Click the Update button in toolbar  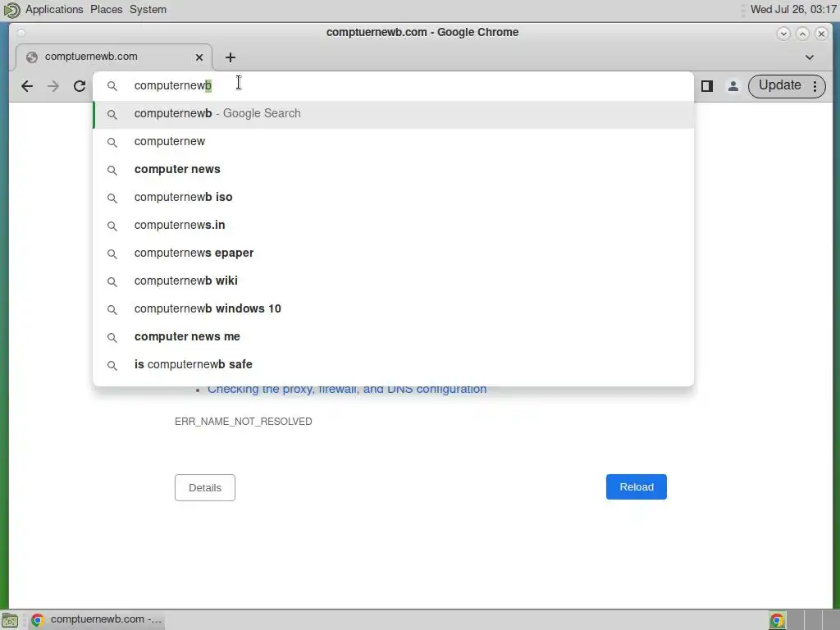pos(779,85)
